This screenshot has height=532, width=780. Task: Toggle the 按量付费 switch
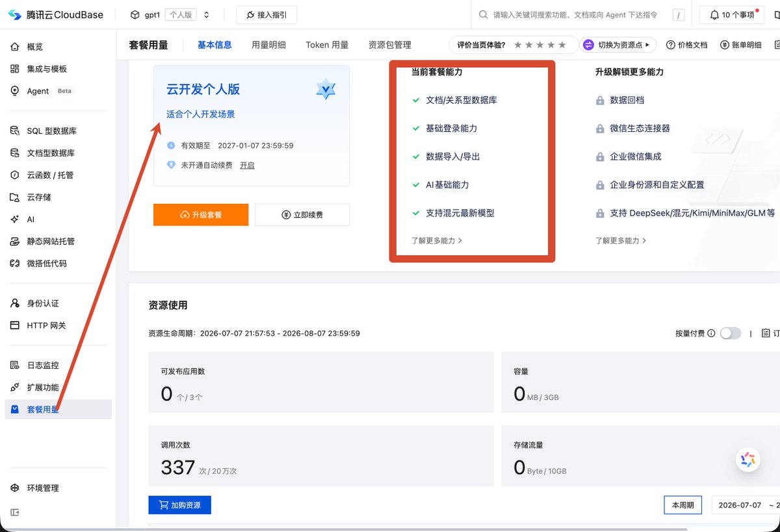pyautogui.click(x=730, y=333)
